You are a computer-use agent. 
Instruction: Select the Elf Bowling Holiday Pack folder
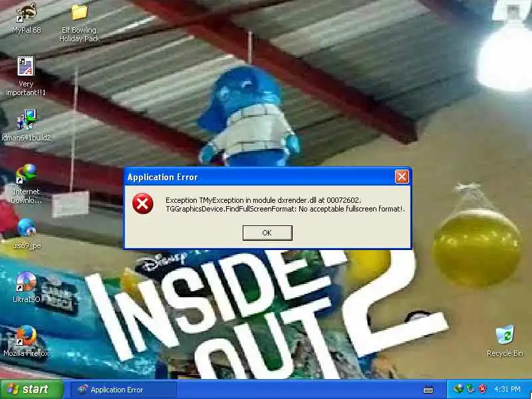tap(79, 23)
